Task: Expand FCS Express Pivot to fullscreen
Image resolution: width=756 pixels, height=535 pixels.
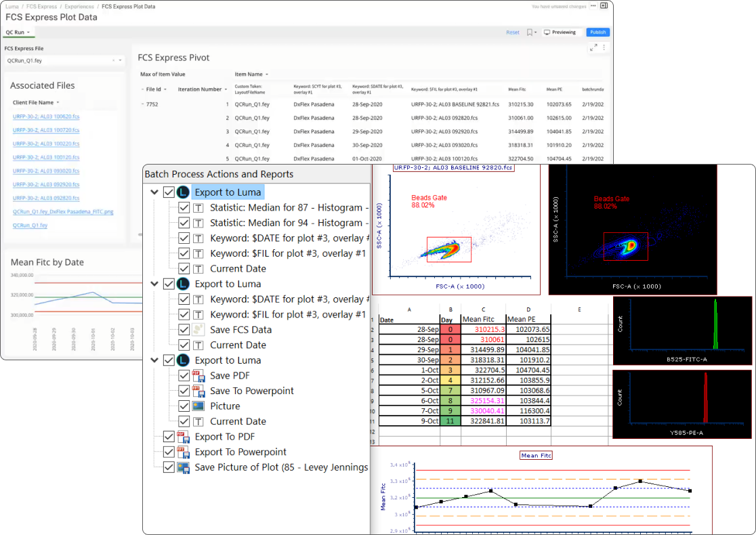Action: click(x=593, y=47)
